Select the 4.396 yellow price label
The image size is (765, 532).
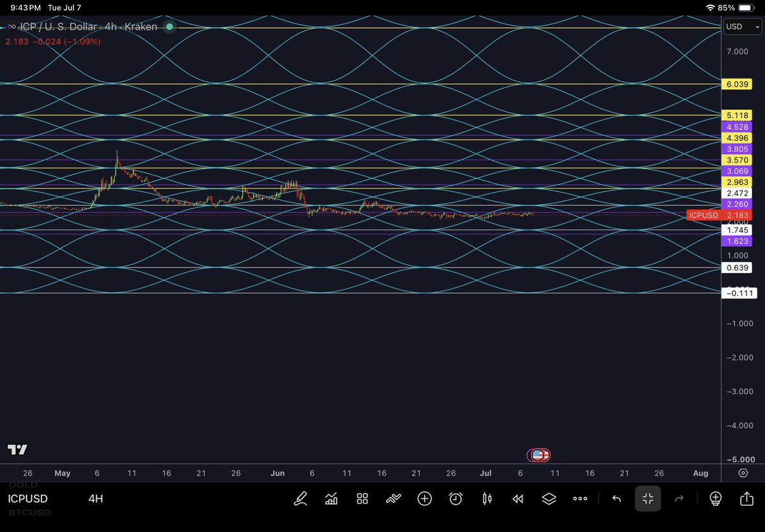click(737, 138)
